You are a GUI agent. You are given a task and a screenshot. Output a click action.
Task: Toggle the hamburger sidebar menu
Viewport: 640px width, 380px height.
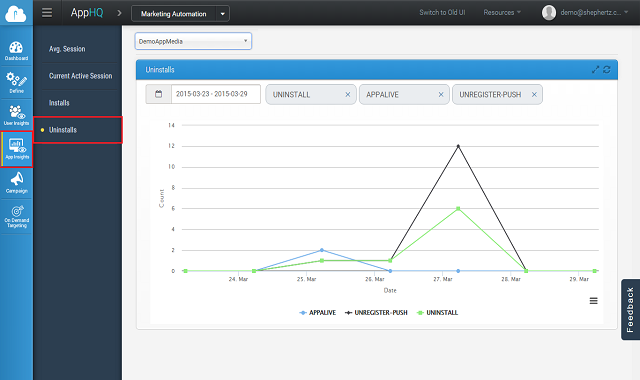click(47, 13)
